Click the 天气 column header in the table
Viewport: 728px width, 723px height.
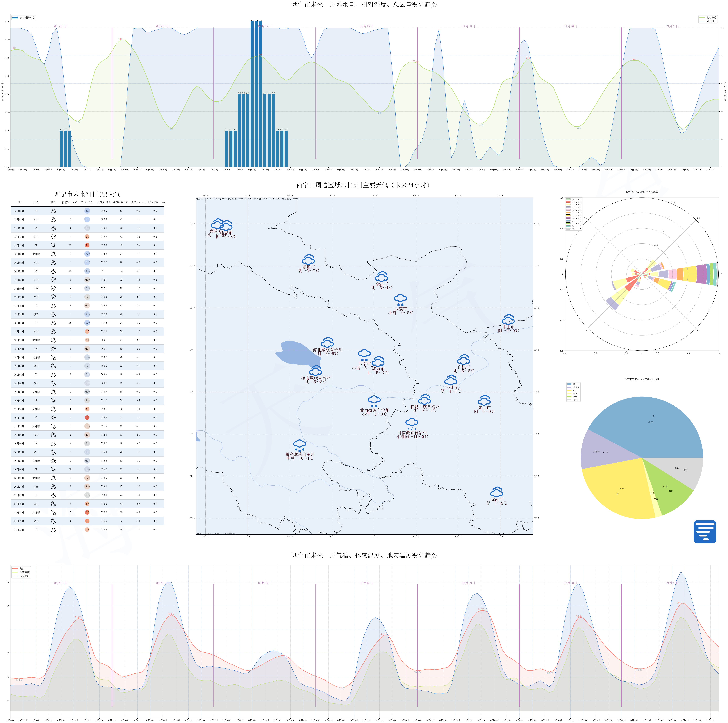(36, 202)
